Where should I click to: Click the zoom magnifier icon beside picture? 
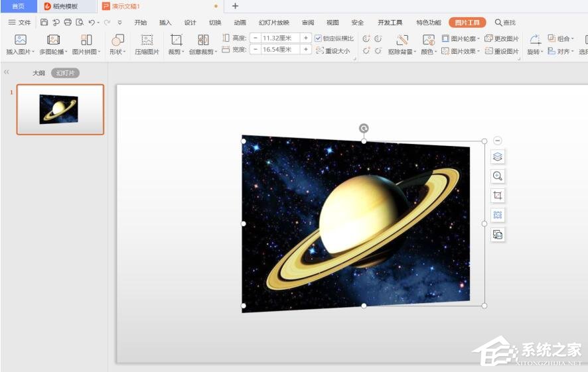(x=498, y=176)
